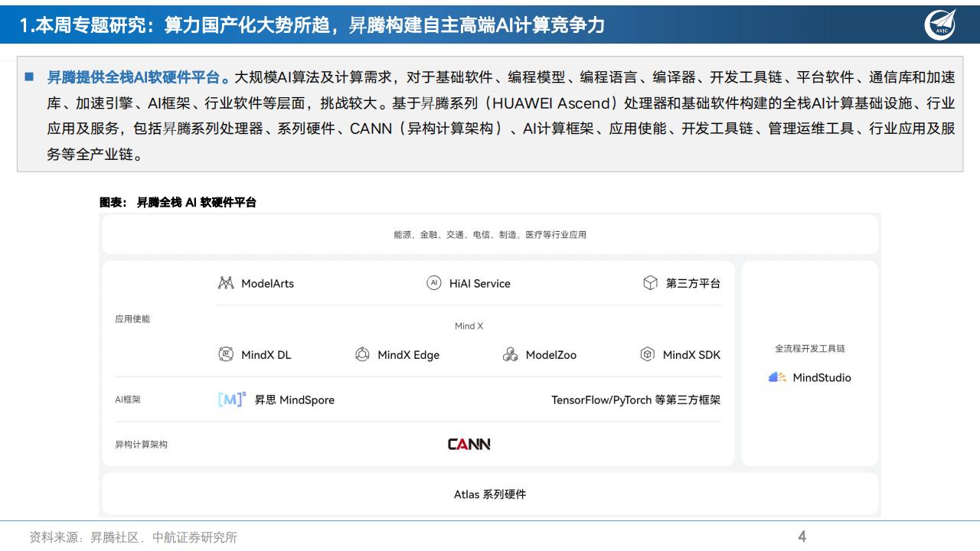Select the "HiAI Service" label text
Viewport: 980px width, 551px height.
(479, 284)
